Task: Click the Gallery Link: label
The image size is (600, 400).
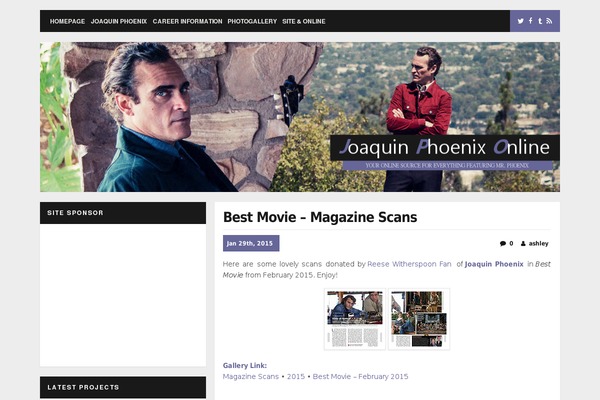Action: click(245, 366)
